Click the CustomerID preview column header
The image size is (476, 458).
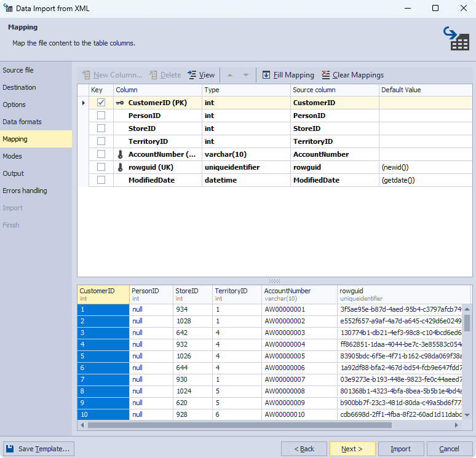103,294
